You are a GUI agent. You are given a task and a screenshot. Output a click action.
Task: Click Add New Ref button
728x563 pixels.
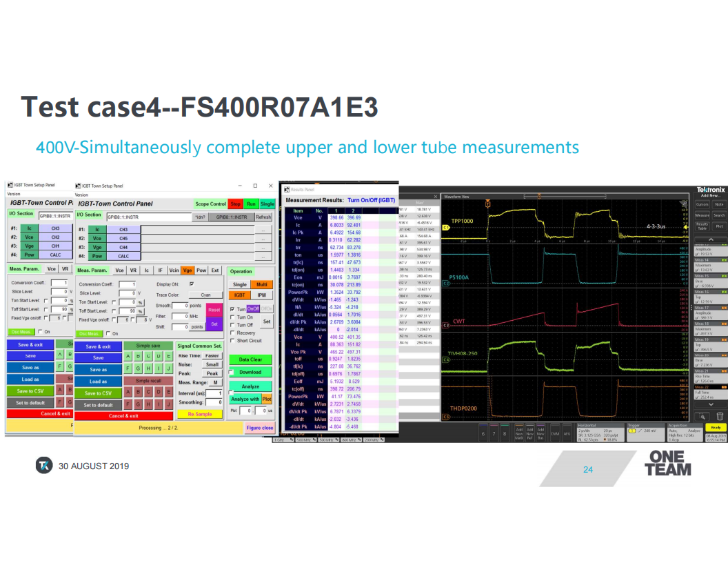(x=529, y=433)
